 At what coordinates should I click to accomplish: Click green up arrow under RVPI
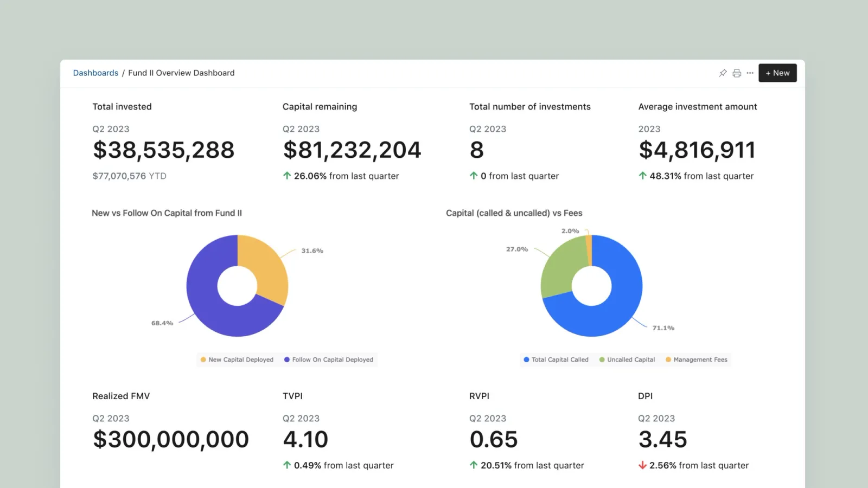[x=474, y=465]
